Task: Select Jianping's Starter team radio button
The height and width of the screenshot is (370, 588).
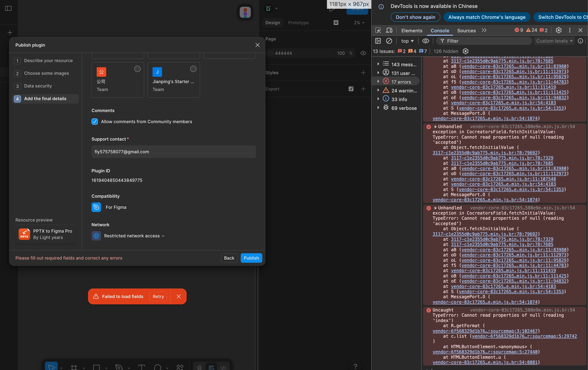Action: pos(193,69)
